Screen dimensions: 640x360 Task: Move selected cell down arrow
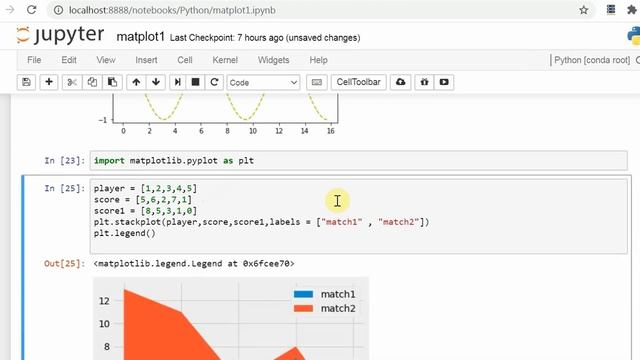156,82
